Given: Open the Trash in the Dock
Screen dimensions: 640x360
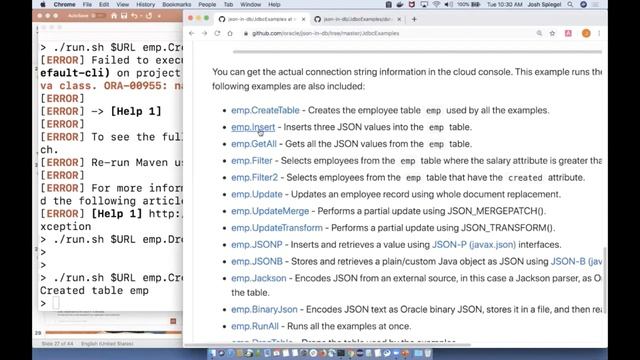Looking at the screenshot, I should pyautogui.click(x=427, y=353).
